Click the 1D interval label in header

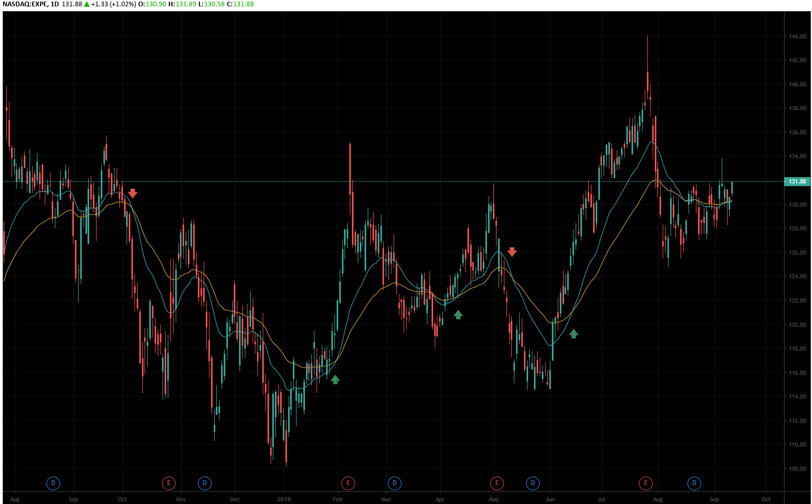coord(54,4)
